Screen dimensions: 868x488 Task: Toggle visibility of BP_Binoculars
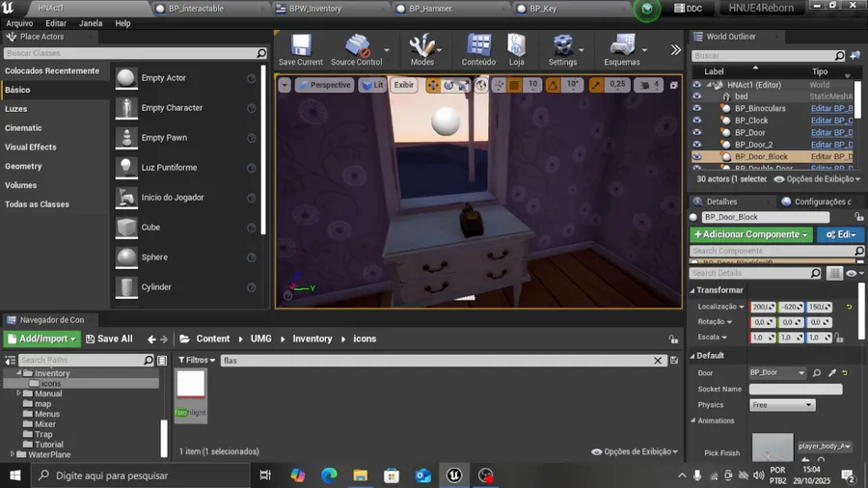click(697, 108)
